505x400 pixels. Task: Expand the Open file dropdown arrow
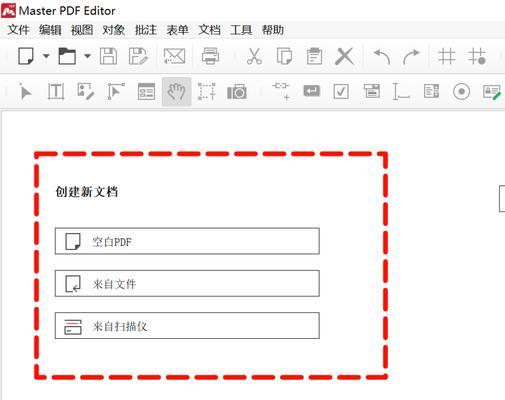pyautogui.click(x=87, y=56)
